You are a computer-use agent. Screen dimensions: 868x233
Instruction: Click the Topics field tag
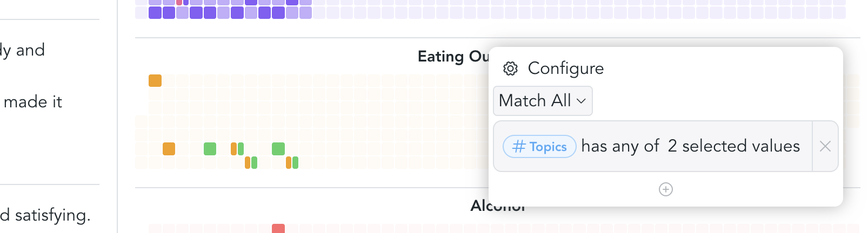pos(539,146)
